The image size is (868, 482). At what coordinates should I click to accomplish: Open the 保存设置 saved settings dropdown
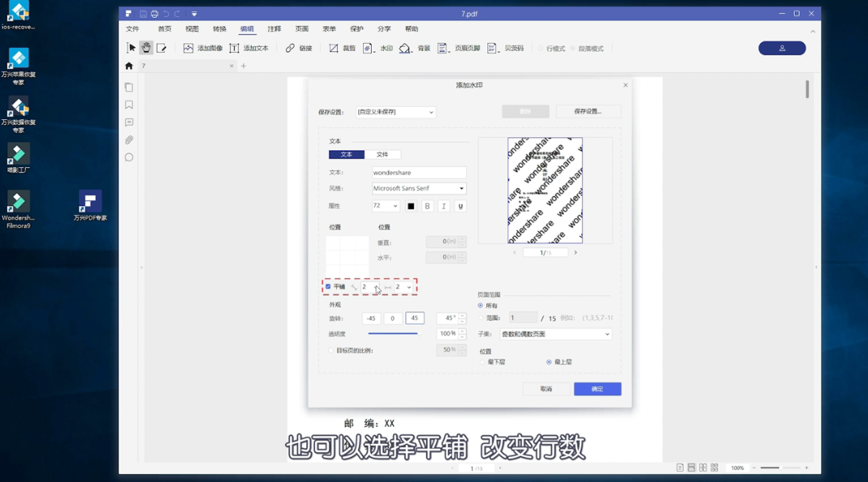point(395,112)
